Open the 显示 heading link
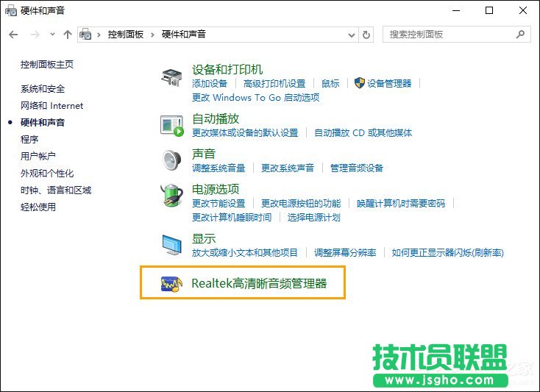The height and width of the screenshot is (392, 540). point(204,238)
